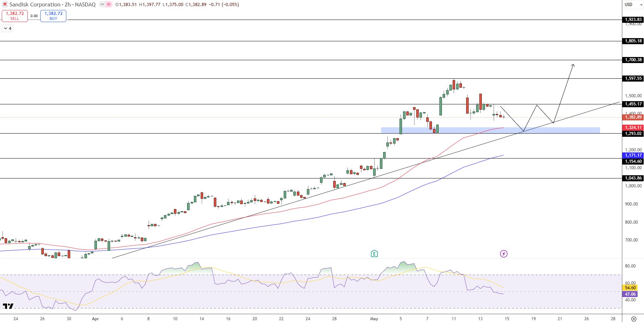Select the 1,455.17 price level label
Viewport: 644px width, 322px height.
point(633,104)
